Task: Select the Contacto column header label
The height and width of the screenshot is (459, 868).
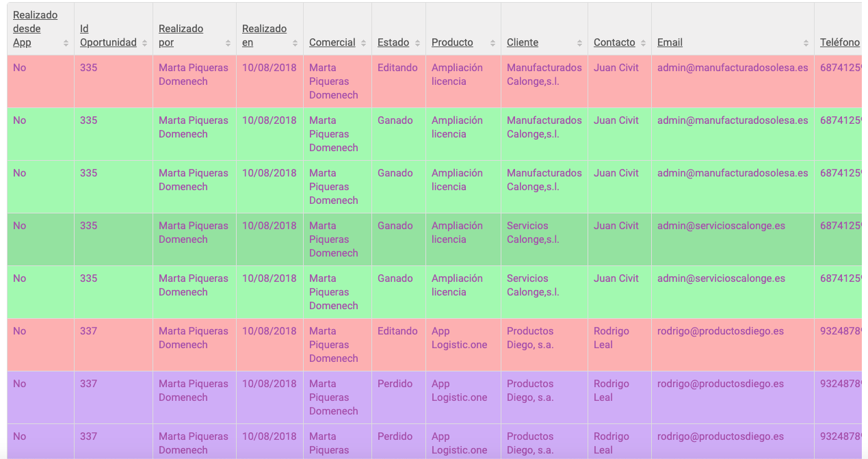Action: click(x=614, y=42)
